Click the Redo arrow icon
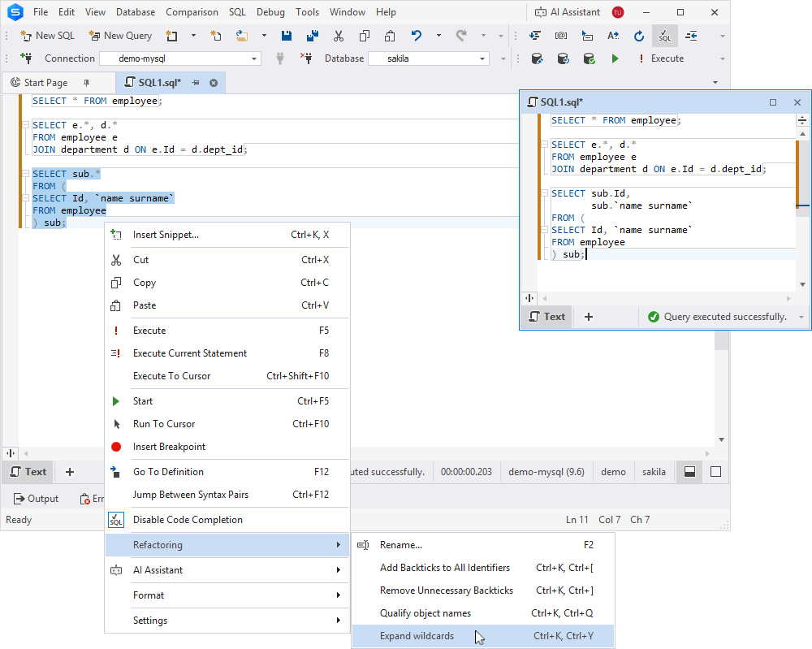The image size is (812, 649). tap(461, 36)
